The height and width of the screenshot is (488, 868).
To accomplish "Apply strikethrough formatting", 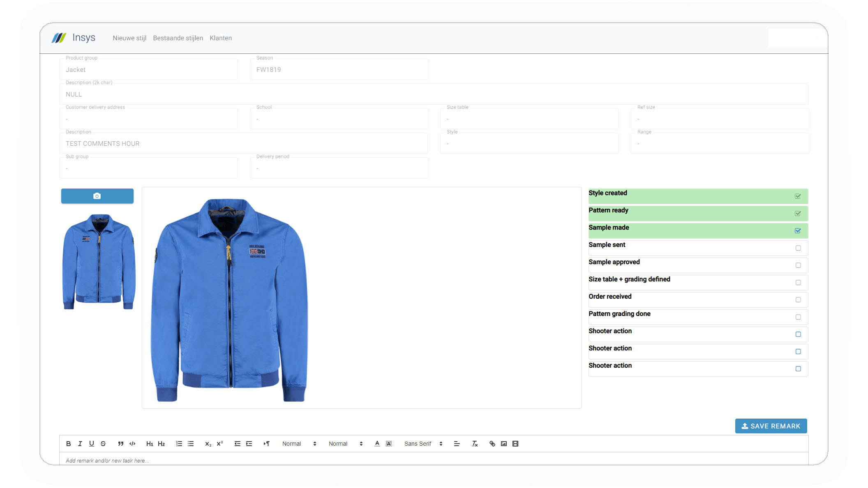I will [103, 444].
